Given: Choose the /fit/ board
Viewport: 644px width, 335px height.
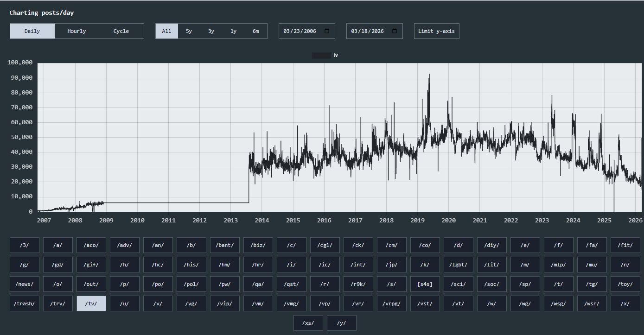Looking at the screenshot, I should coord(625,245).
